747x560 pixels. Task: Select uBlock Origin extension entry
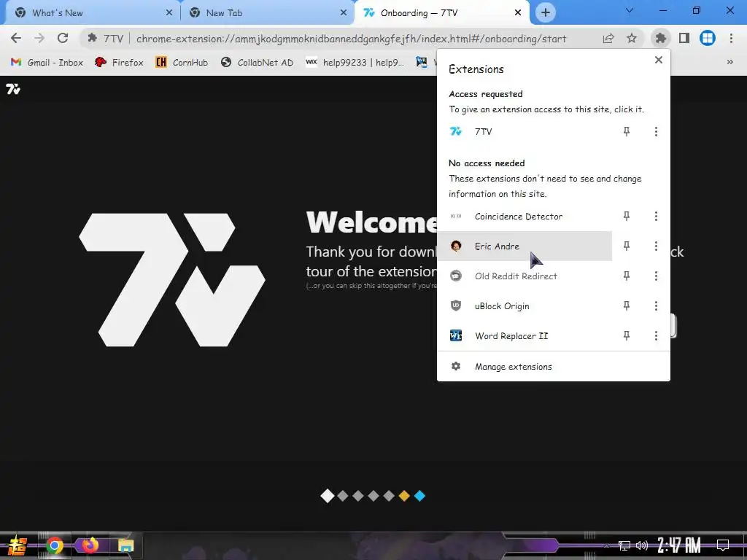[x=525, y=306]
